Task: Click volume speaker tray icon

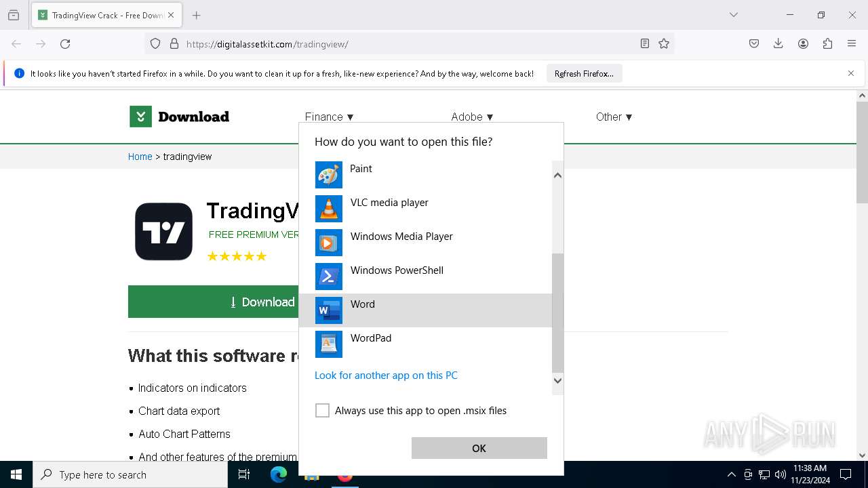Action: pyautogui.click(x=781, y=474)
